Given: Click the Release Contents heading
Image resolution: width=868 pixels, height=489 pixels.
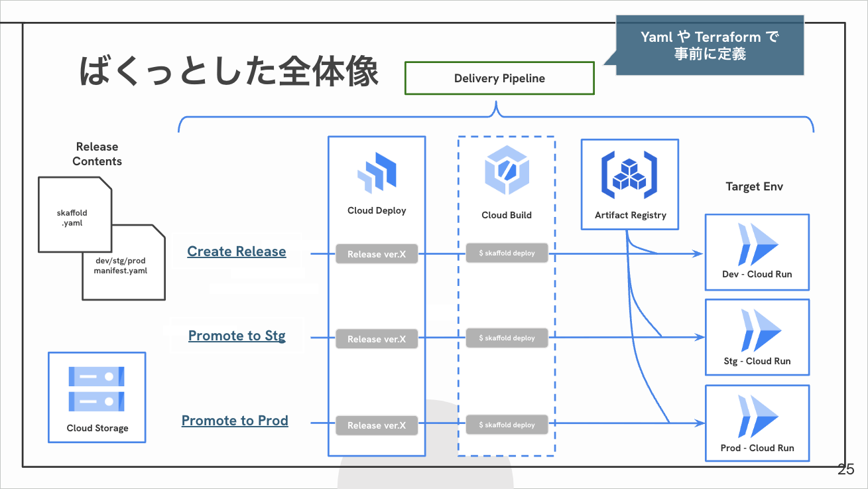Looking at the screenshot, I should click(97, 154).
